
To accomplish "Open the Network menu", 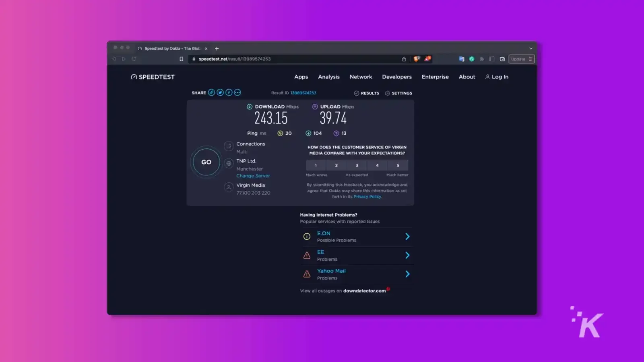I will [361, 77].
